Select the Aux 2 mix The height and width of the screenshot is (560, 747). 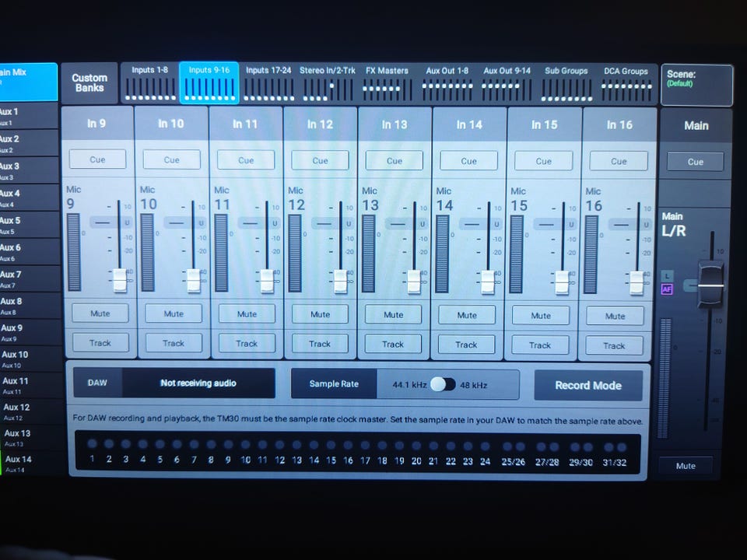(28, 143)
